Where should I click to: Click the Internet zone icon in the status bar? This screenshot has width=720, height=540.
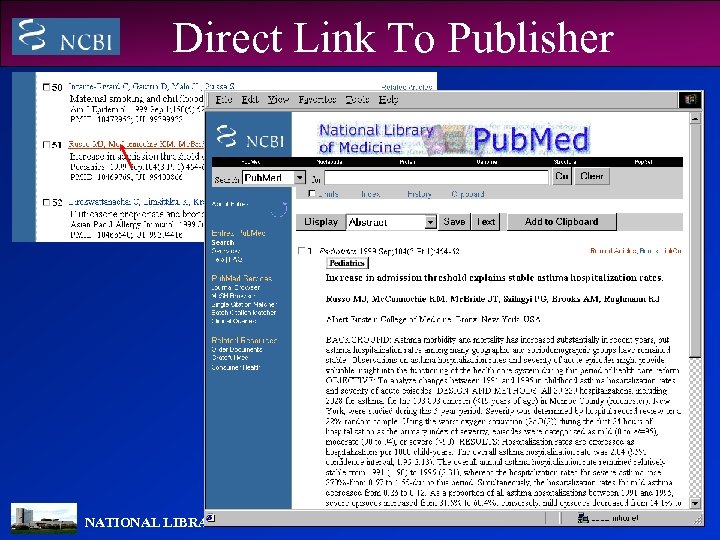(x=583, y=518)
